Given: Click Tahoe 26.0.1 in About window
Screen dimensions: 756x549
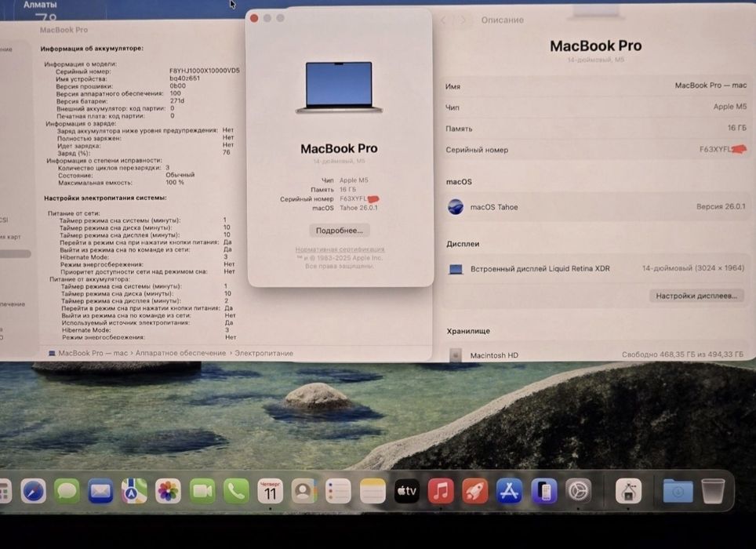Looking at the screenshot, I should 358,208.
